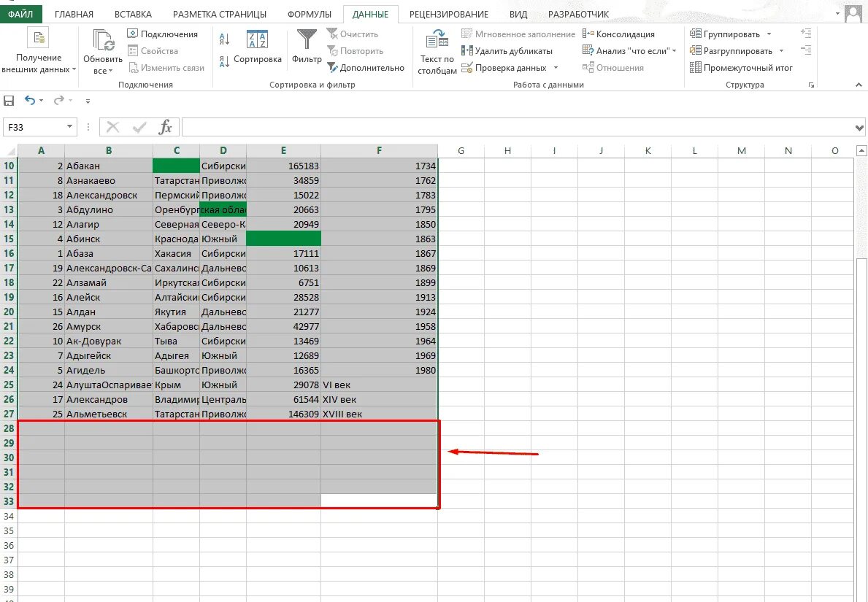Viewport: 868px width, 602px height.
Task: Click Hide Detail icon in Структура group
Action: [806, 50]
